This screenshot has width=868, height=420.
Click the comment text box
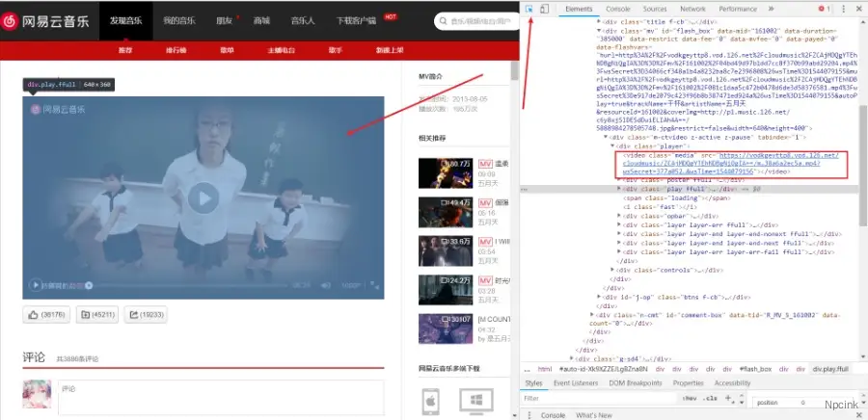(221, 397)
